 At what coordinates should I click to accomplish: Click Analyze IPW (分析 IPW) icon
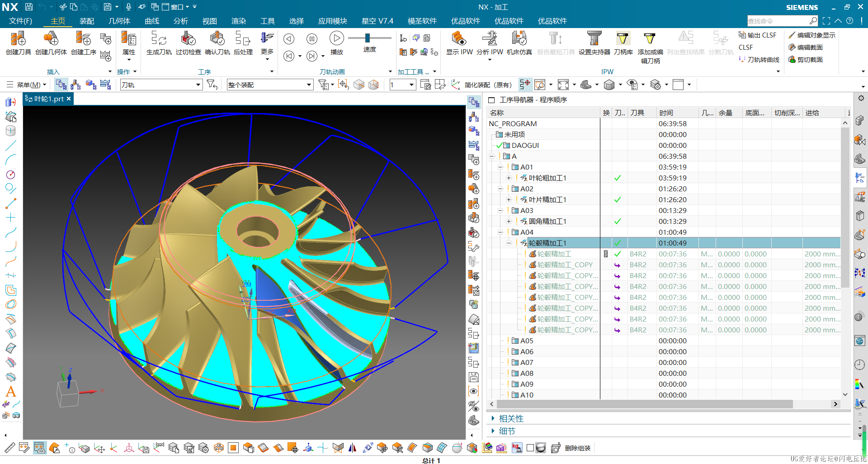(x=490, y=39)
